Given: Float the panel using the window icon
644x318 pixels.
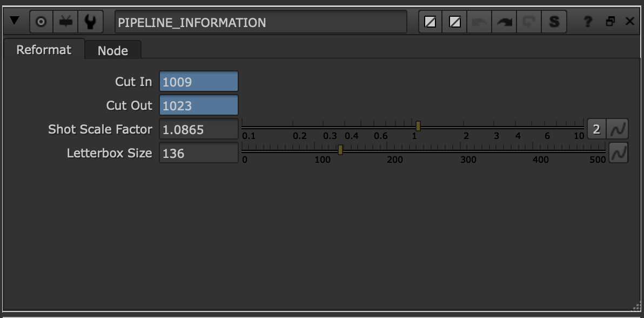Looking at the screenshot, I should (611, 22).
